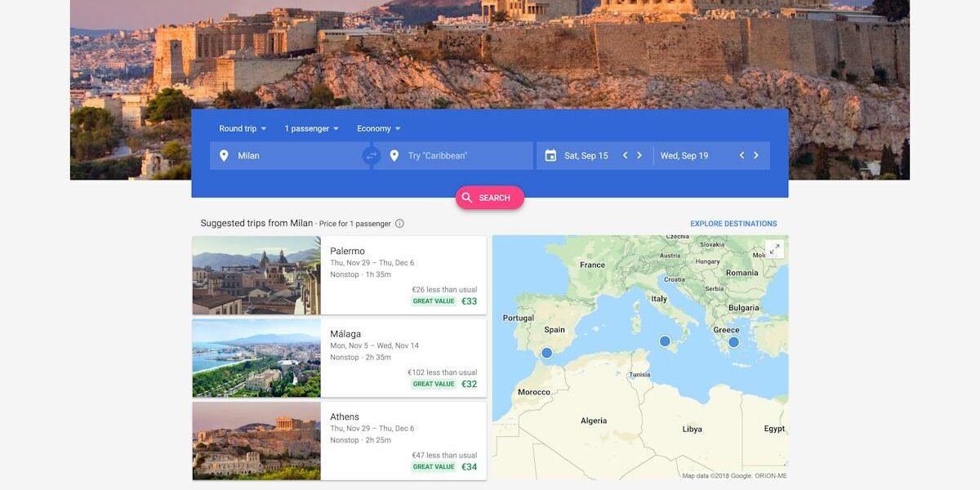This screenshot has width=980, height=490.
Task: Click the Spain map marker dot
Action: (546, 353)
